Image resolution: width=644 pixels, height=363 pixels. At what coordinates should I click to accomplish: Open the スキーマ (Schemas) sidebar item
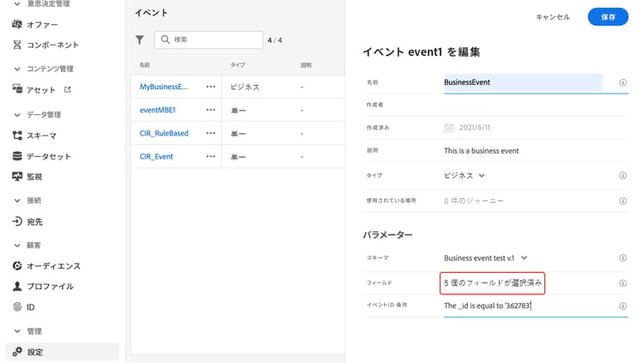[34, 136]
